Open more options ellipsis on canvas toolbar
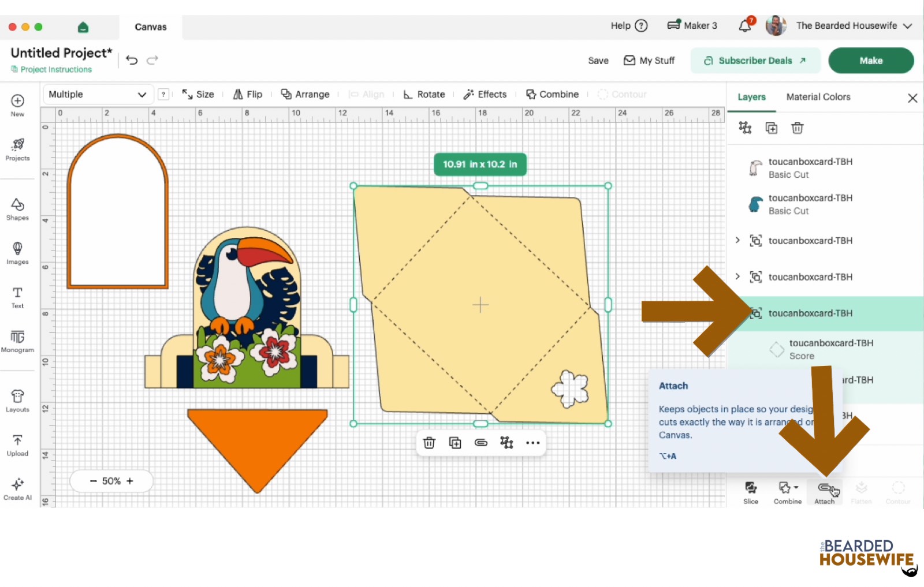This screenshot has width=924, height=587. click(533, 443)
